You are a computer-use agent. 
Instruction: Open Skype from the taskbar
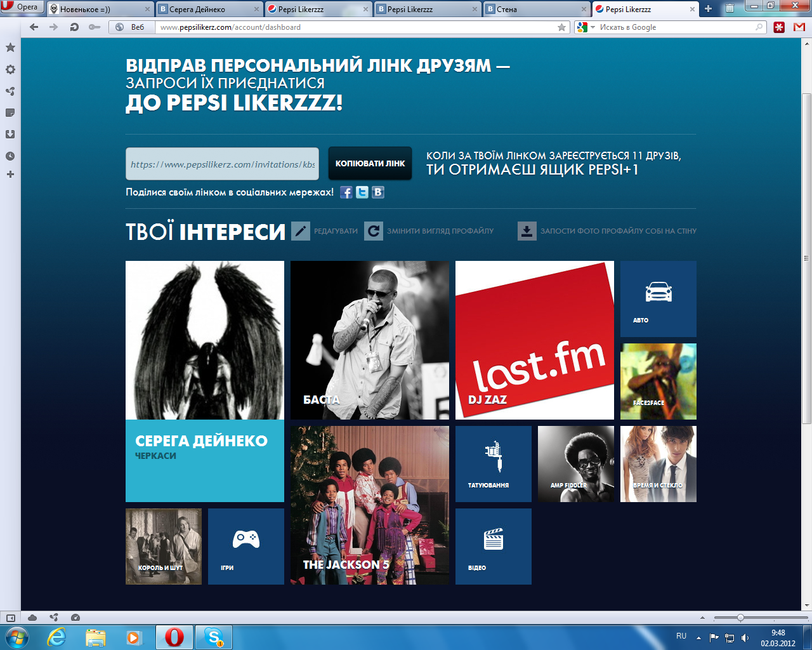(214, 637)
